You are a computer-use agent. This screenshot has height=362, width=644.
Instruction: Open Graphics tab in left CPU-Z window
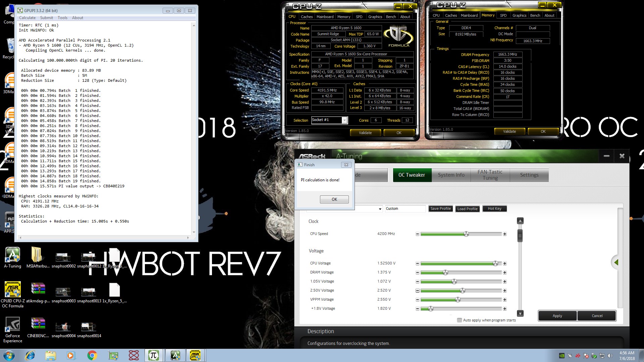pos(375,17)
